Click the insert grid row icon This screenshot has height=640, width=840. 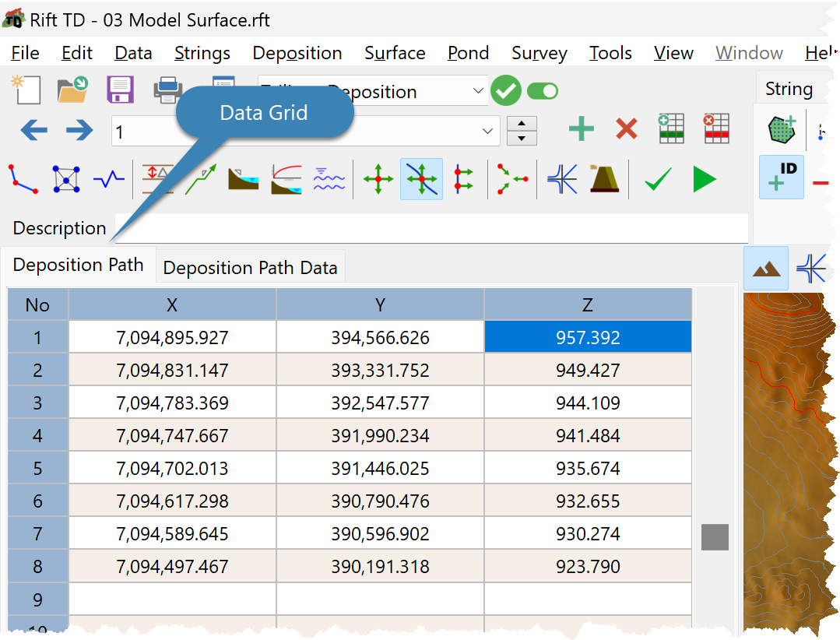[670, 129]
